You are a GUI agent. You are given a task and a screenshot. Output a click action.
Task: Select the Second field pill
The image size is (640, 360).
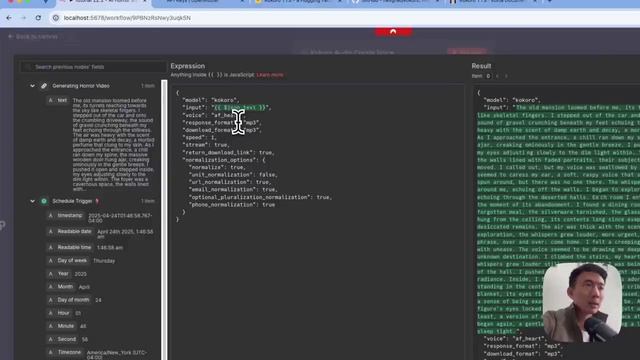tap(62, 339)
